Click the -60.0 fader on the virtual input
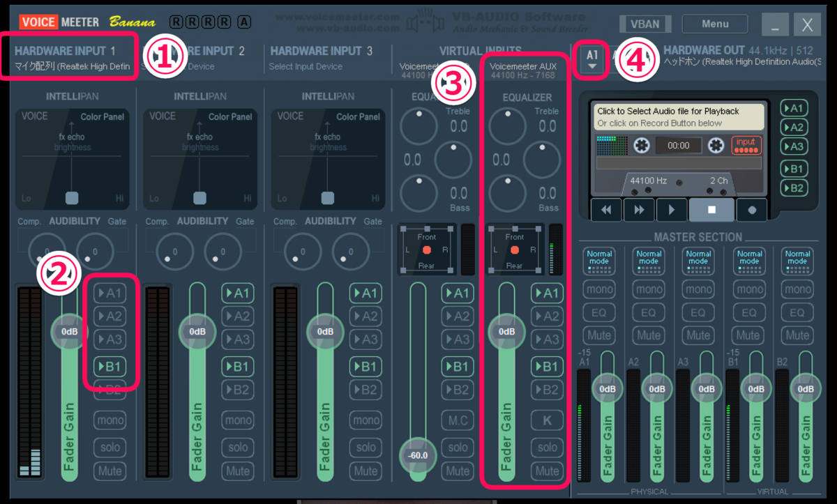 tap(418, 455)
